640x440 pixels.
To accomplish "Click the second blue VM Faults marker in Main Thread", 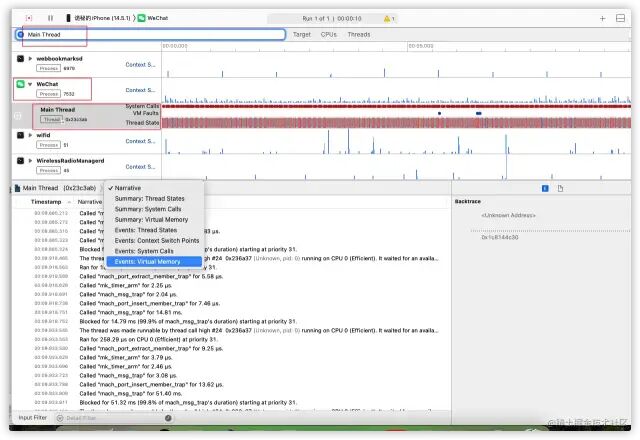I will pyautogui.click(x=479, y=113).
